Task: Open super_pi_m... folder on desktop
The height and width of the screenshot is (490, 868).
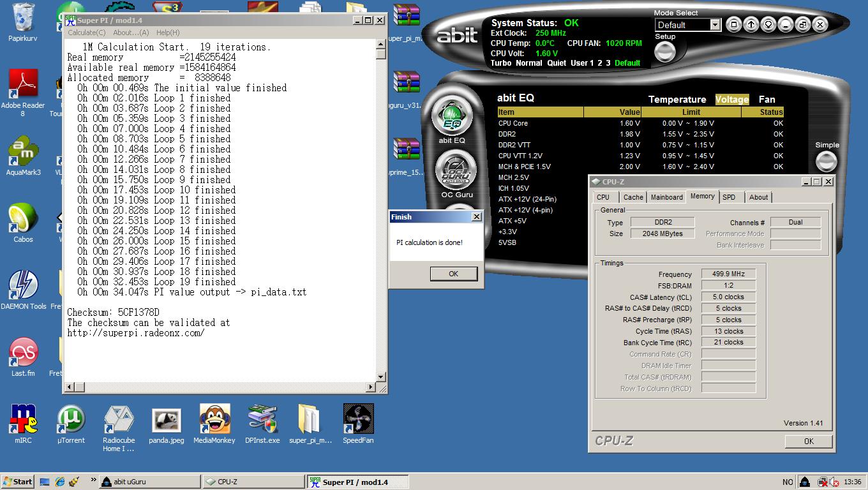Action: pos(310,424)
